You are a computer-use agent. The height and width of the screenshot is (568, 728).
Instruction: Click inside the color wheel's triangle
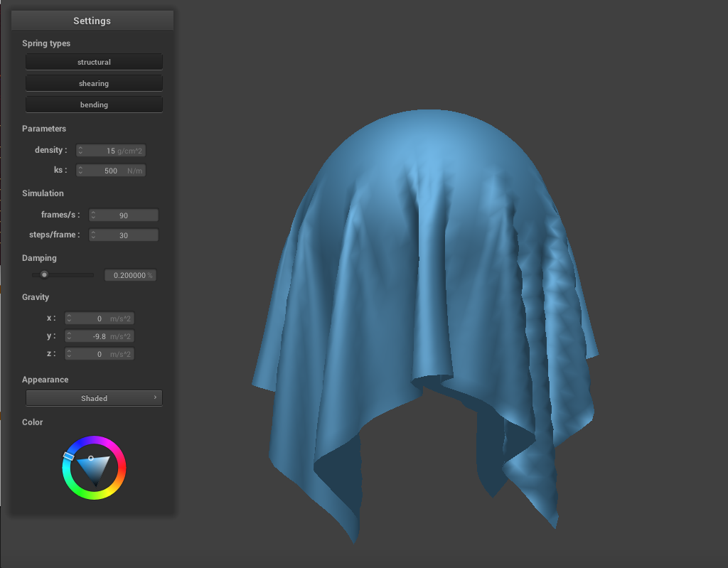click(x=94, y=468)
